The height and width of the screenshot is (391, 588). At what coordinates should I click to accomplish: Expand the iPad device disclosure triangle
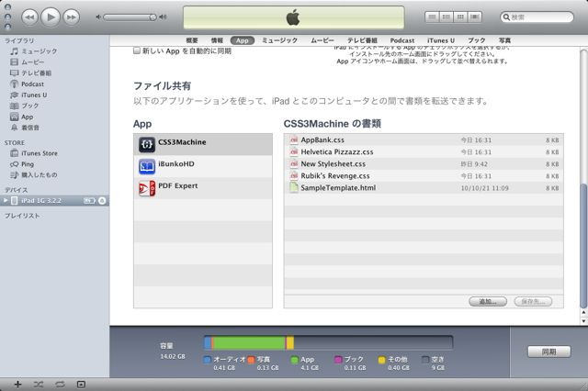(x=6, y=201)
